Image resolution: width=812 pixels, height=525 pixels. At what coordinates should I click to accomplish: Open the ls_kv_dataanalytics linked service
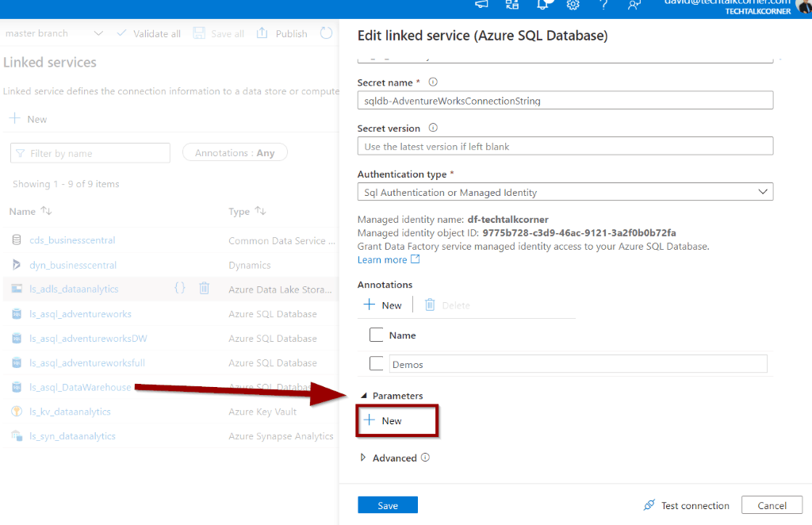[x=70, y=412]
